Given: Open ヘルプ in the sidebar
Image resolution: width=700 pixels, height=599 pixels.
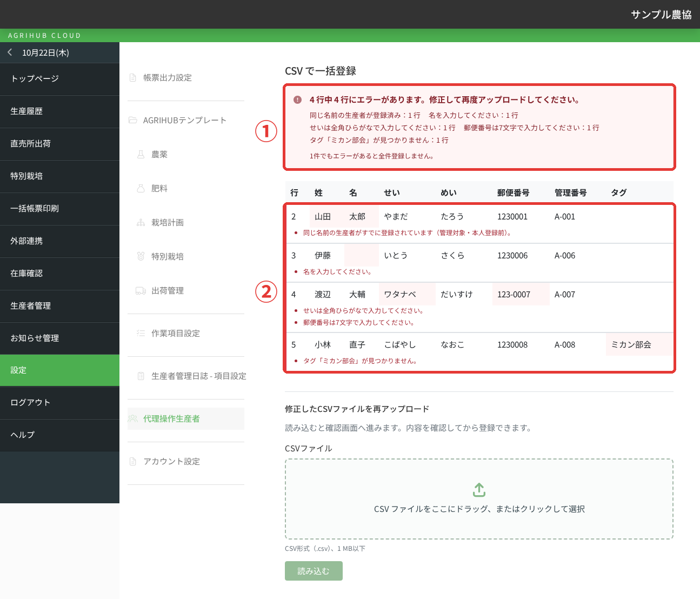Looking at the screenshot, I should 59,435.
